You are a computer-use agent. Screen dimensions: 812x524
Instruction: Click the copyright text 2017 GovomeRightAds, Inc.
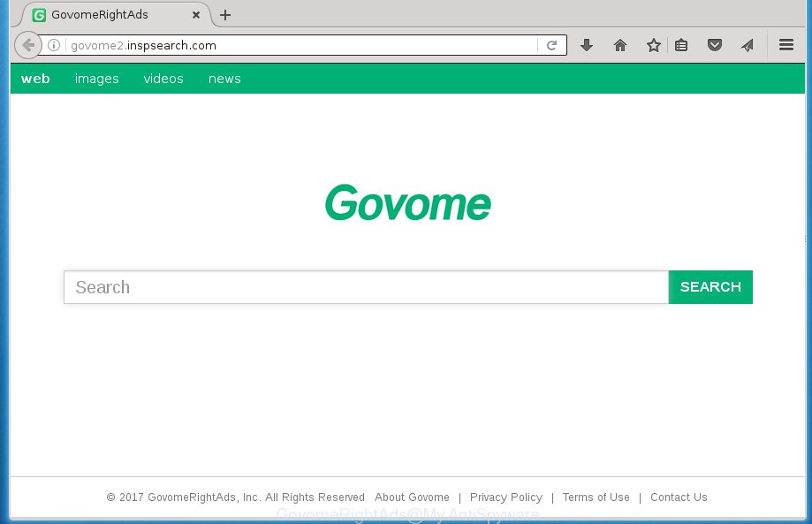pyautogui.click(x=236, y=497)
